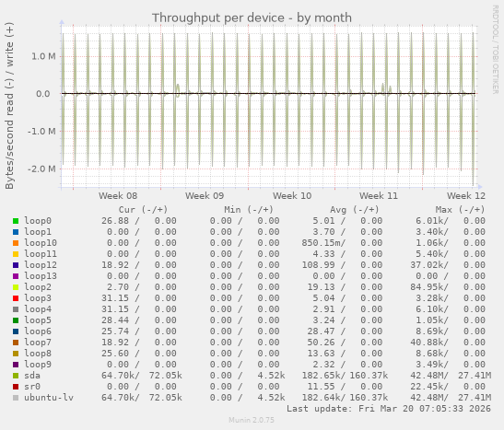The image size is (504, 430).
Task: Click the 'Week 12' x-axis label
Action: point(465,195)
